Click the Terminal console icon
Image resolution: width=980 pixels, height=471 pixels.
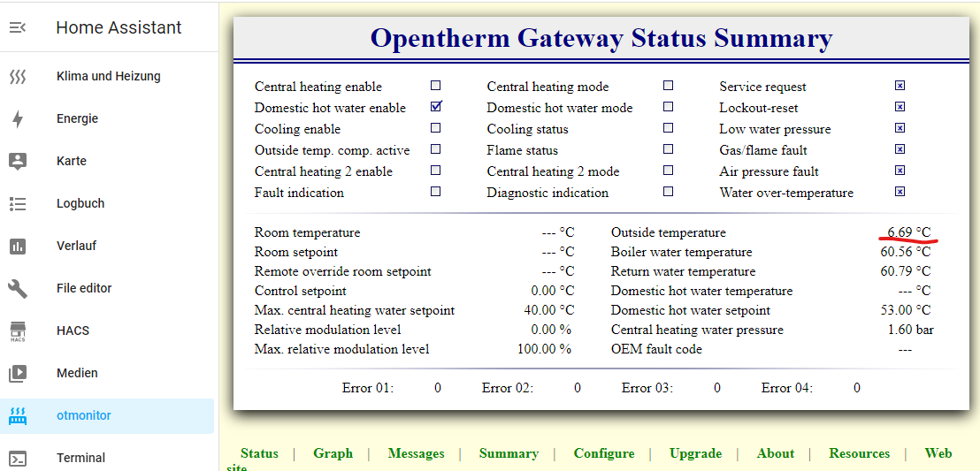[x=18, y=459]
